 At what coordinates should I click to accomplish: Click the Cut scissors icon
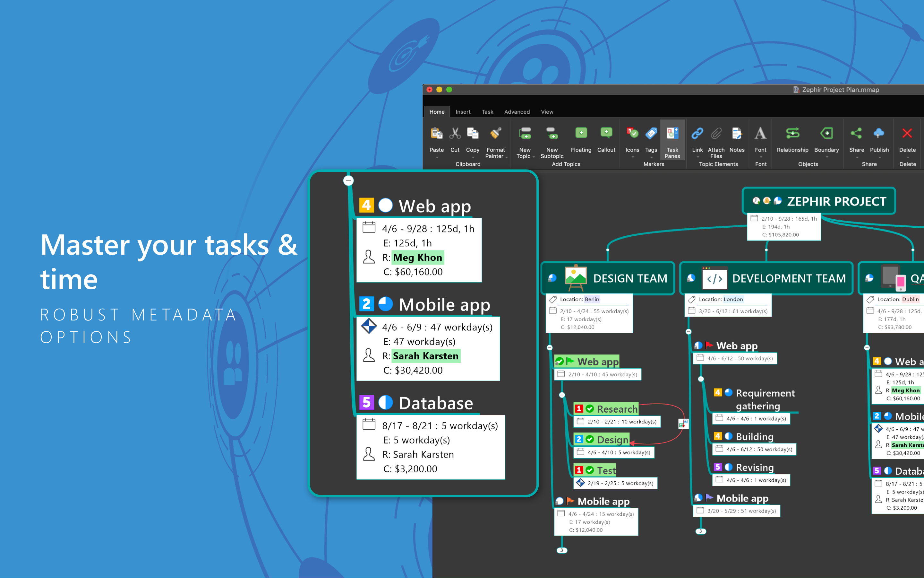[x=455, y=133]
